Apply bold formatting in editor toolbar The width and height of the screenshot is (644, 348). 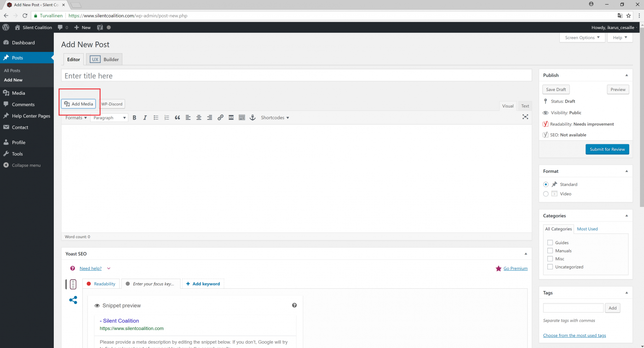[x=134, y=118]
